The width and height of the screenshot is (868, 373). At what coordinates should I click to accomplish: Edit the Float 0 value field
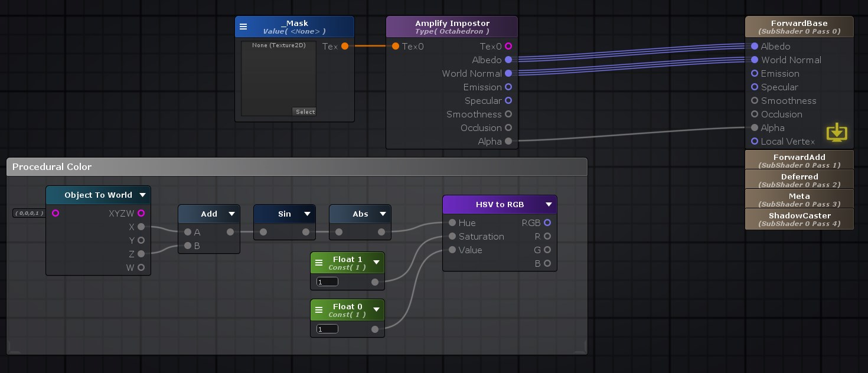click(x=327, y=329)
